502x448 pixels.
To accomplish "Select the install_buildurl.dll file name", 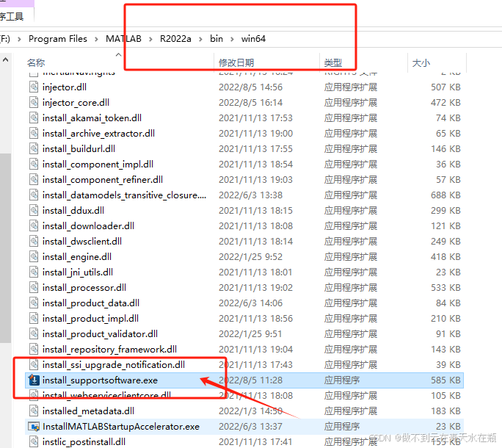I will pos(79,148).
